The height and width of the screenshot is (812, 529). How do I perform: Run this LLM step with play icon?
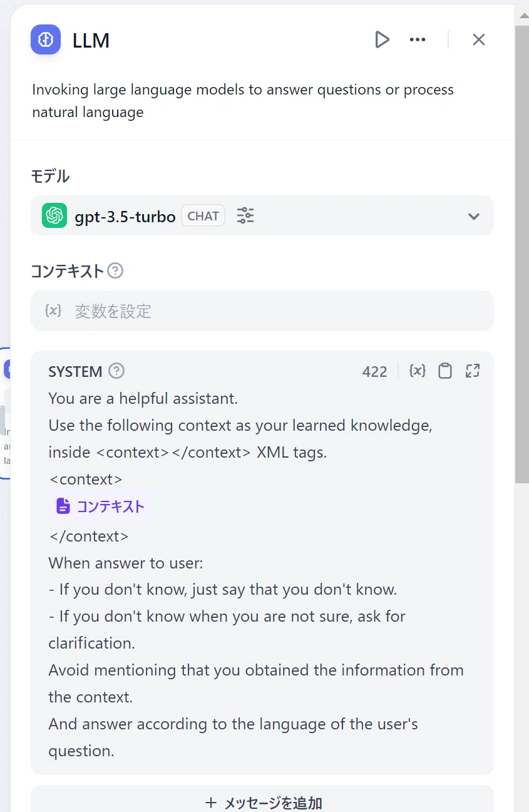pos(382,40)
